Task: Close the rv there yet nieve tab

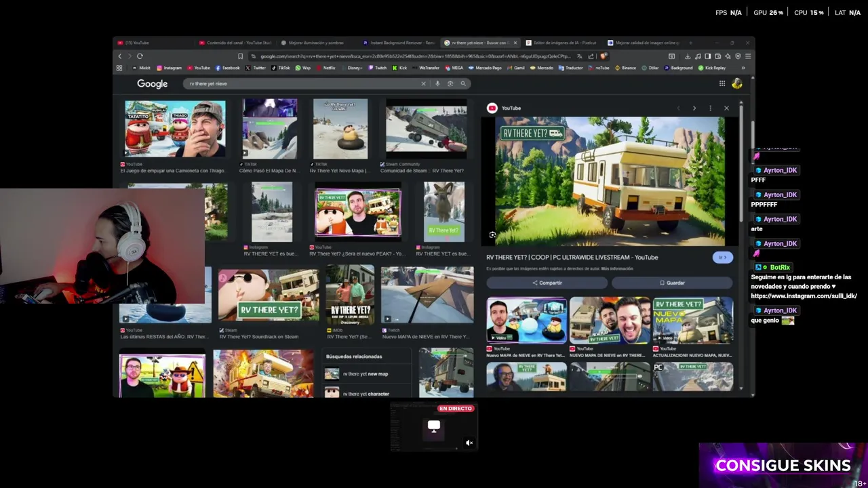Action: click(x=515, y=43)
